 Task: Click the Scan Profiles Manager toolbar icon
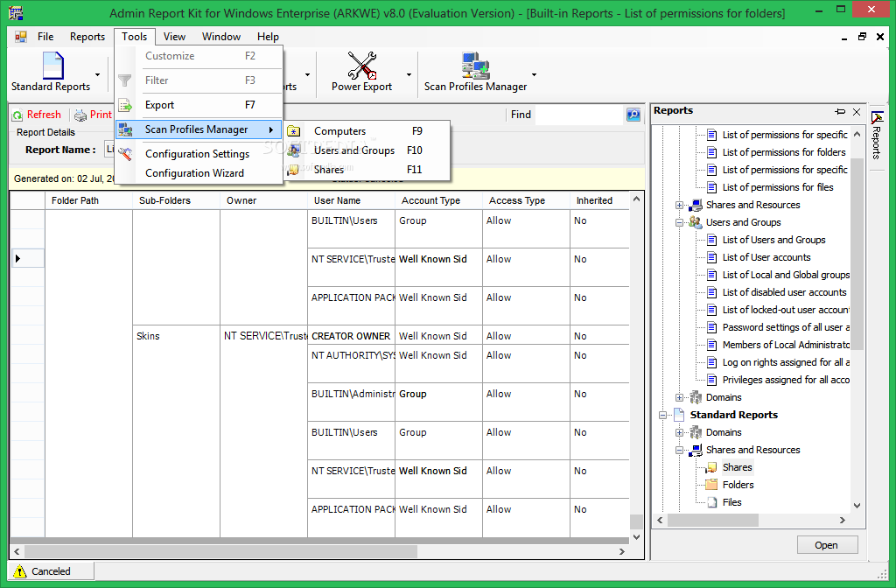(475, 66)
